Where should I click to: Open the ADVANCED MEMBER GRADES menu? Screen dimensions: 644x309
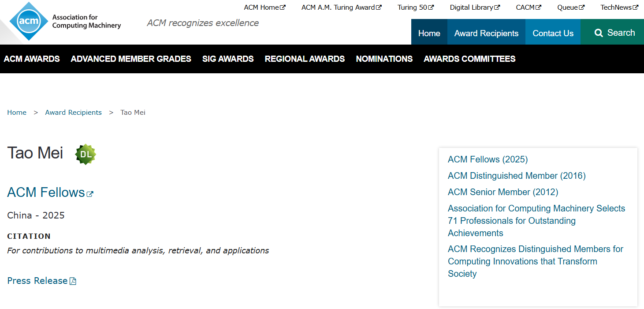coord(131,59)
